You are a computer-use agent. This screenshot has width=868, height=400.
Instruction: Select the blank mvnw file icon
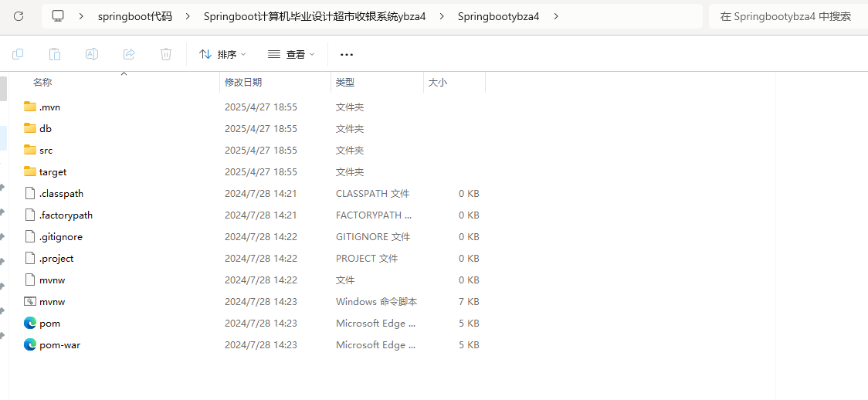coord(30,280)
